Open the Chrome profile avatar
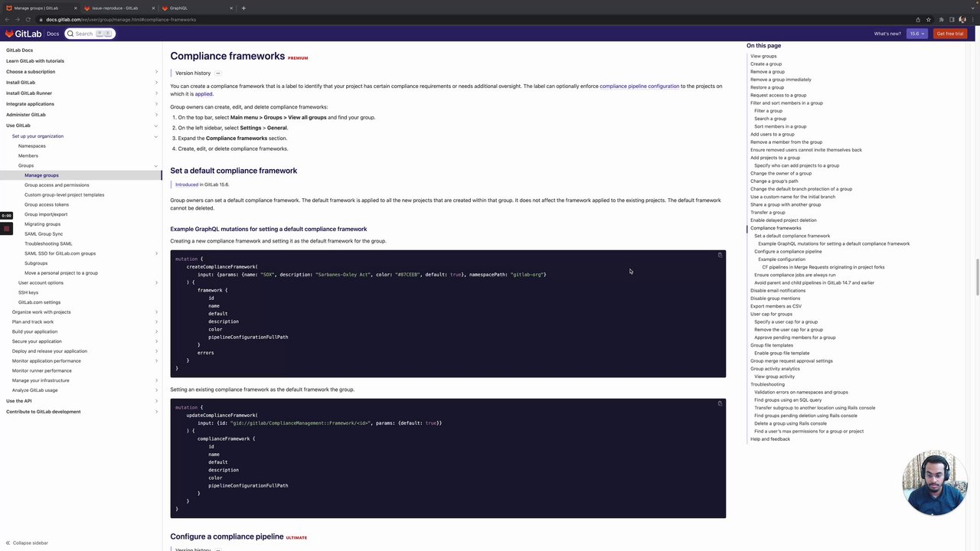Screen dimensions: 980x551 pyautogui.click(x=962, y=19)
